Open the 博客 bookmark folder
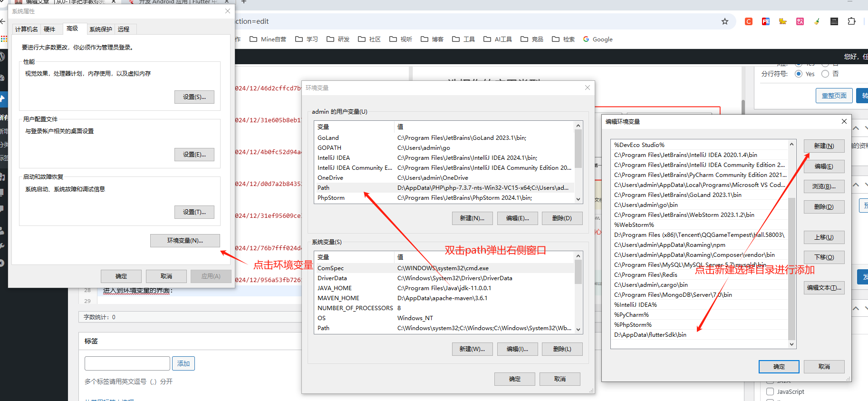Viewport: 868px width, 401px height. click(432, 39)
